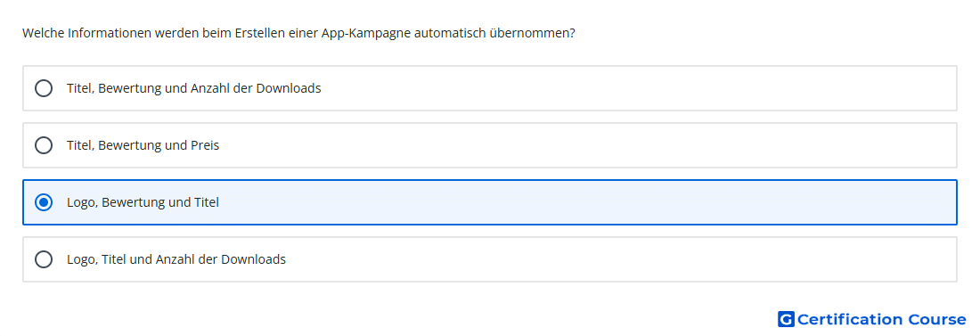Choose the 'Titel, Bewertung und Preis' radio button
This screenshot has width=980, height=336.
coord(44,145)
